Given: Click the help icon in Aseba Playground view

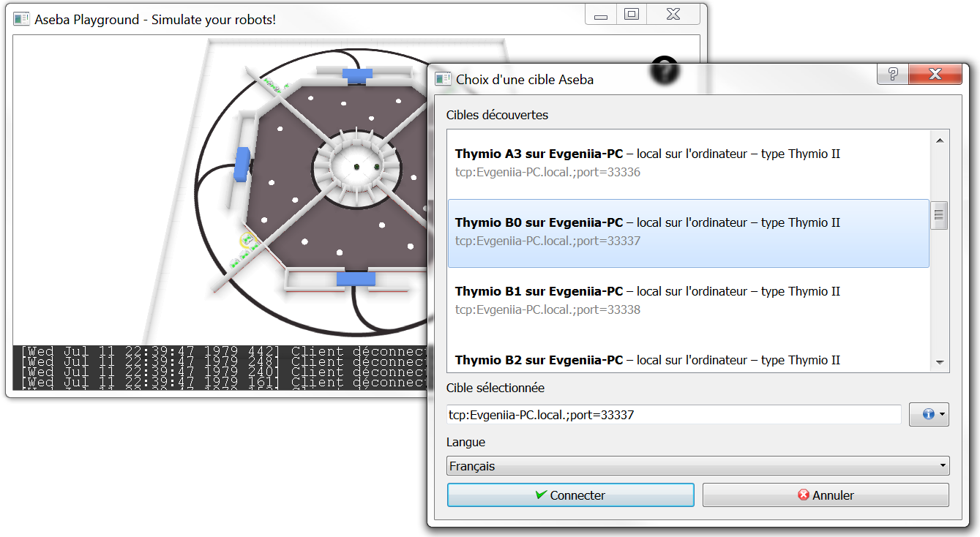Looking at the screenshot, I should tap(665, 70).
